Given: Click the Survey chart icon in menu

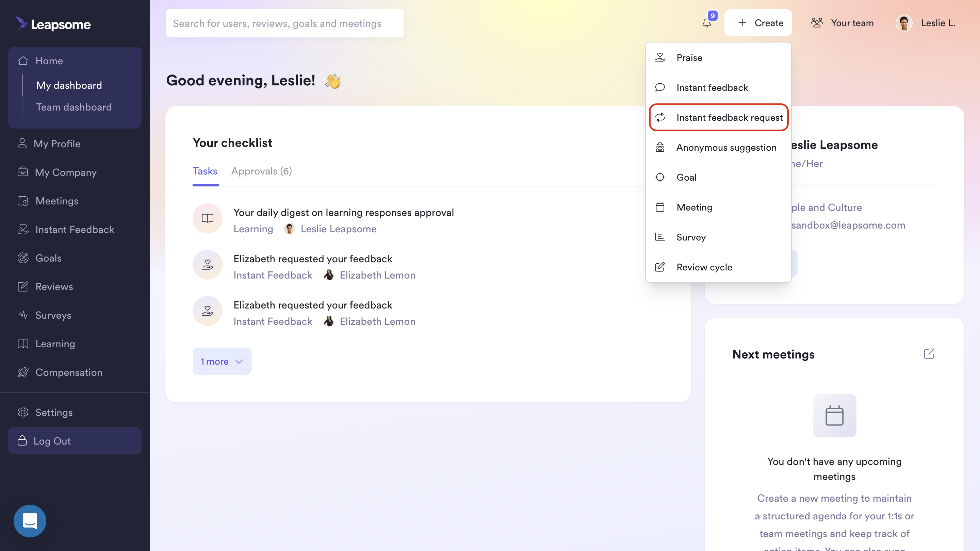Looking at the screenshot, I should (x=660, y=237).
